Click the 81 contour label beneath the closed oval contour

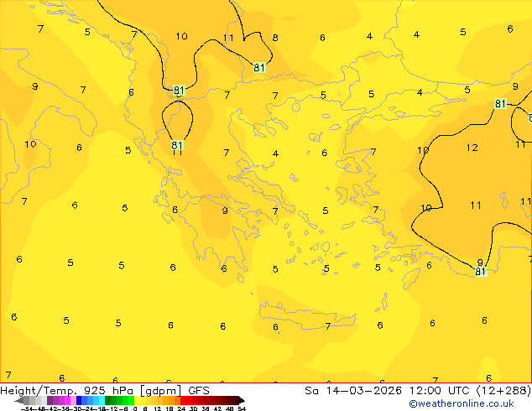click(x=177, y=145)
